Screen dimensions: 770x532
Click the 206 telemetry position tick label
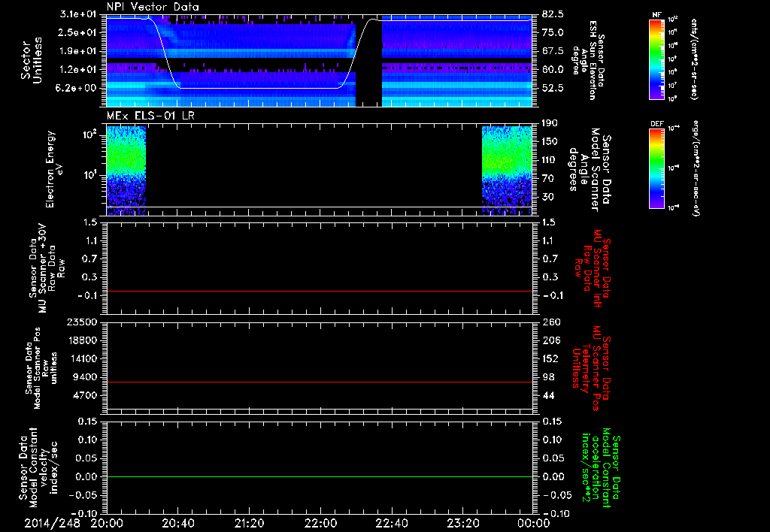(550, 340)
